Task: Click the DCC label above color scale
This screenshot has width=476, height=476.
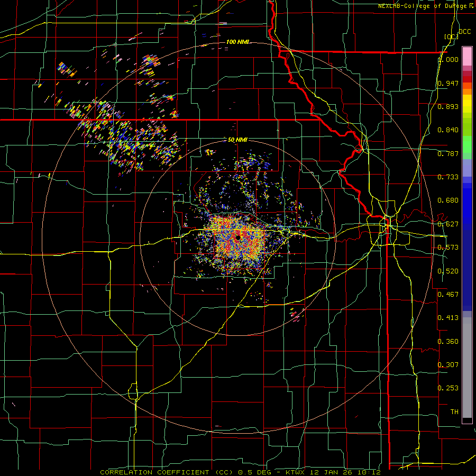Action: click(x=464, y=32)
